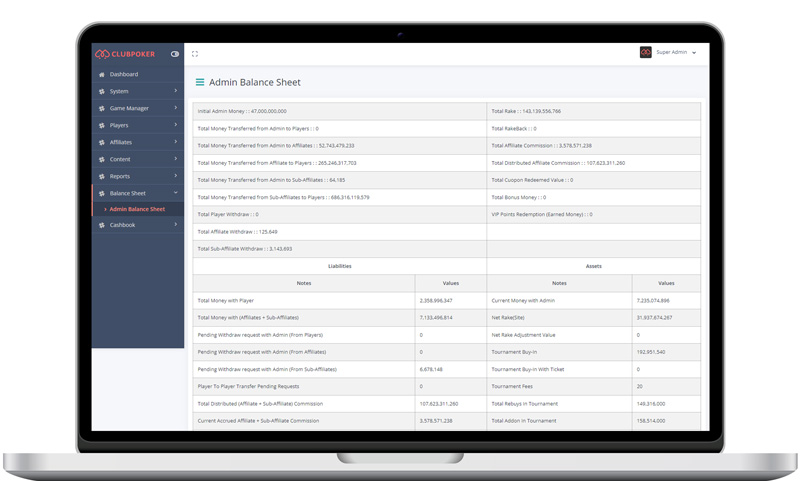Select the Total Money with Player value 2,358,996,347
This screenshot has height=481, width=800.
click(x=436, y=301)
